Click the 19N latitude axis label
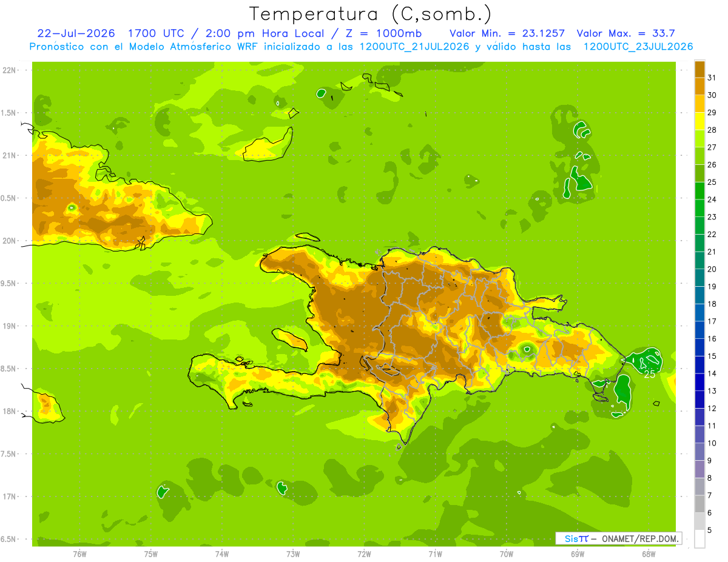The height and width of the screenshot is (562, 728). click(8, 326)
